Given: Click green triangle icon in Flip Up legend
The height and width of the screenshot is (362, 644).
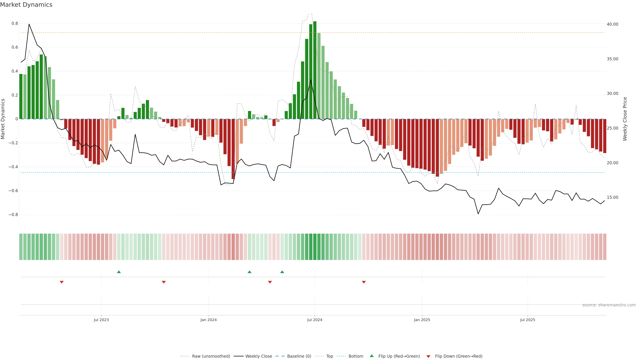Looking at the screenshot, I should pos(372,356).
